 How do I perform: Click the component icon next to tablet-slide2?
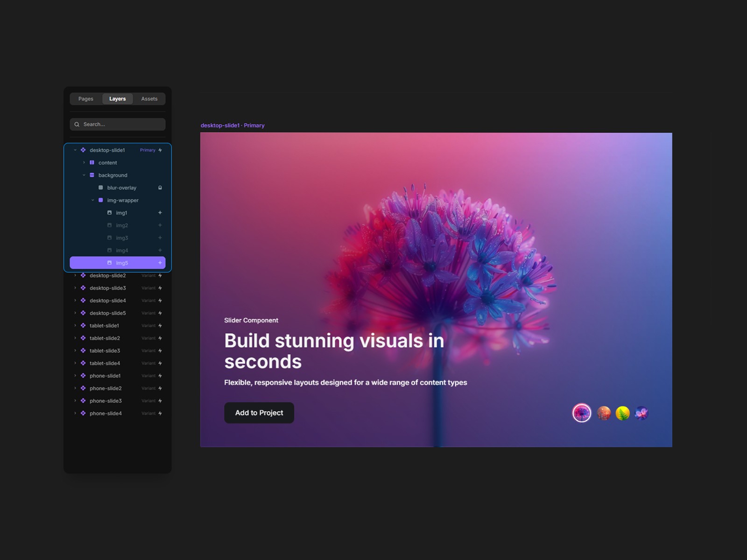(x=83, y=338)
